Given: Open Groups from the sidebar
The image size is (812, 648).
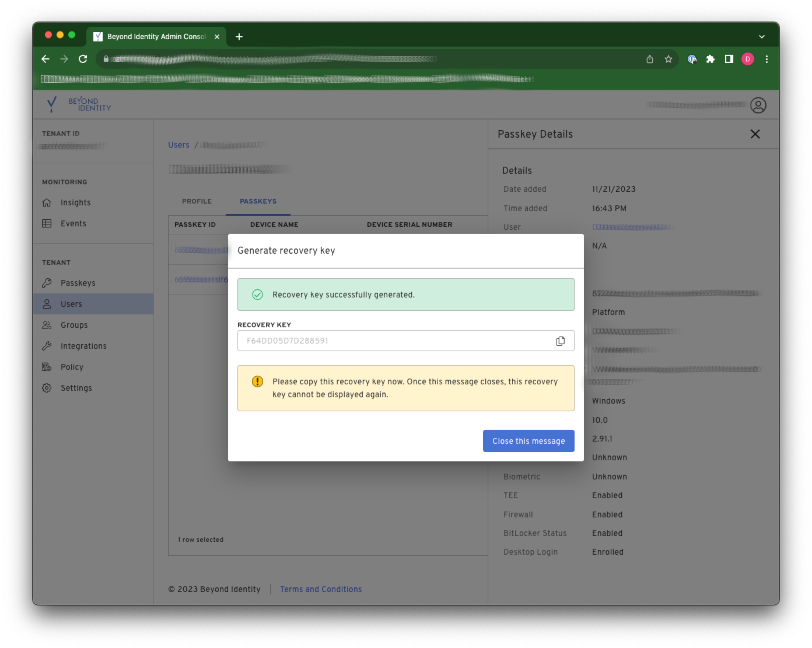Looking at the screenshot, I should point(74,325).
